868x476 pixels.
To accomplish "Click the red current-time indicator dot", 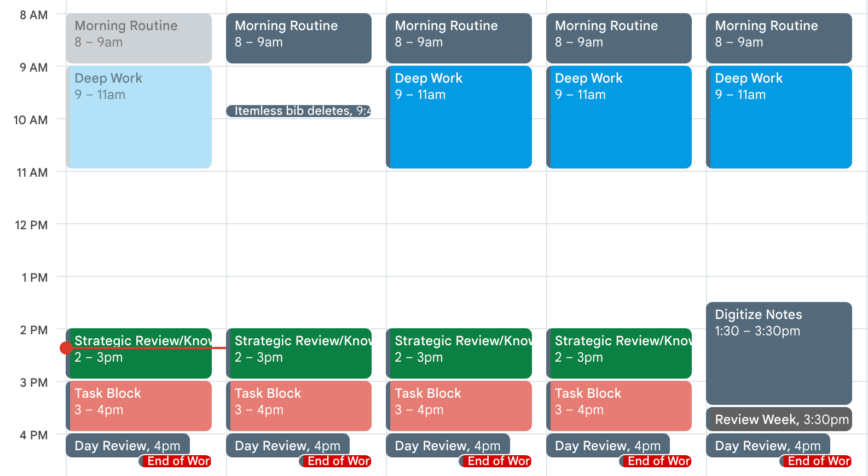I will 66,348.
